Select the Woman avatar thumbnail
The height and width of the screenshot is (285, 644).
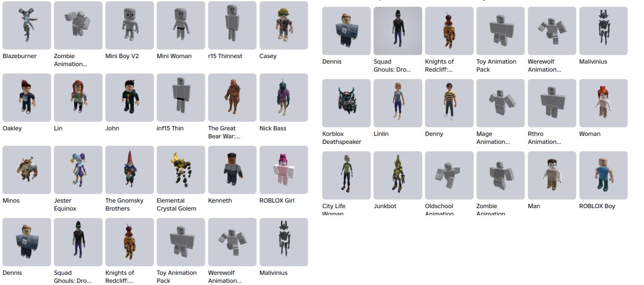pyautogui.click(x=604, y=103)
